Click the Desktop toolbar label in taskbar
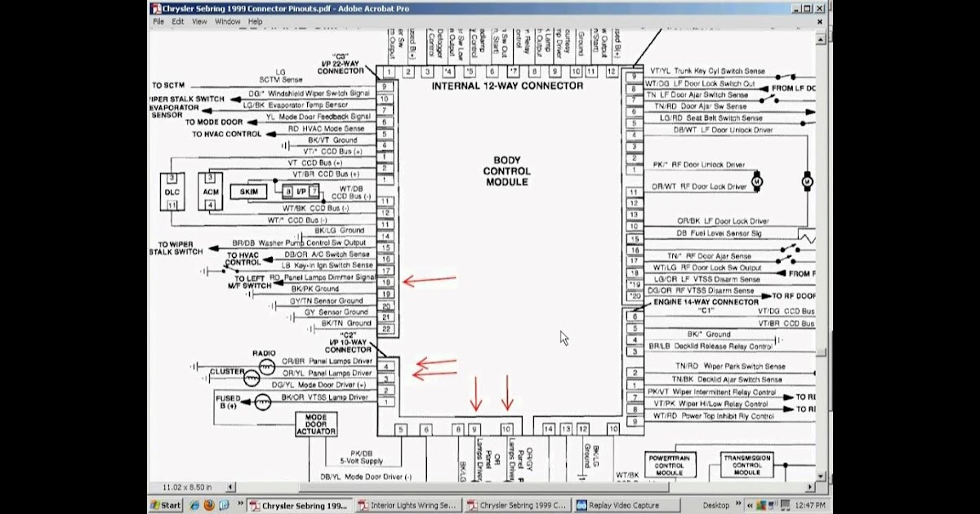This screenshot has height=514, width=980. click(x=715, y=505)
